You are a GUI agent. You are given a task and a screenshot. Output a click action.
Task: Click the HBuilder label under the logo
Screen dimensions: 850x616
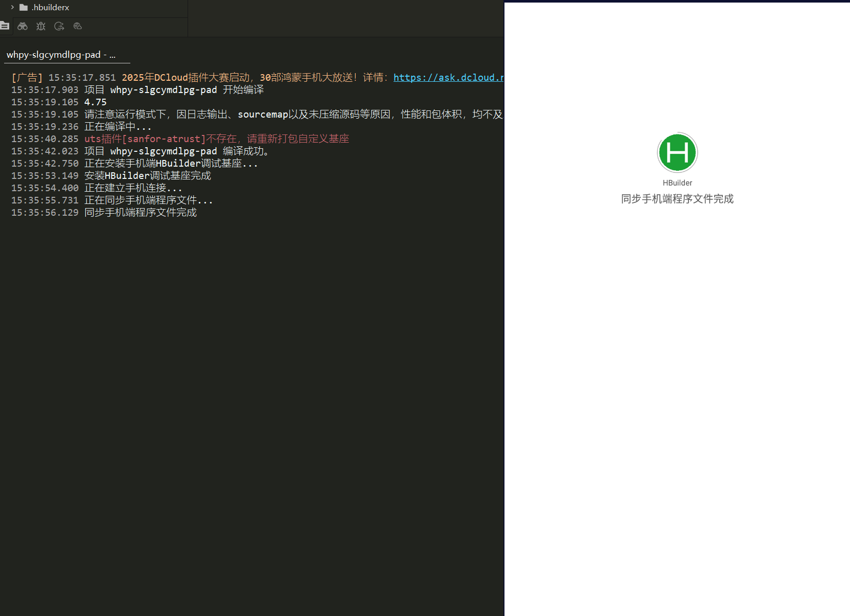(677, 182)
